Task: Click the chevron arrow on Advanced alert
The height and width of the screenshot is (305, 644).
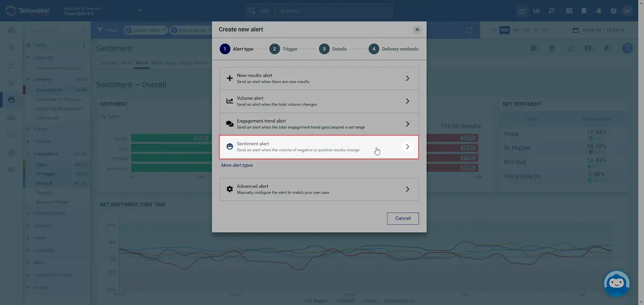Action: coord(407,189)
